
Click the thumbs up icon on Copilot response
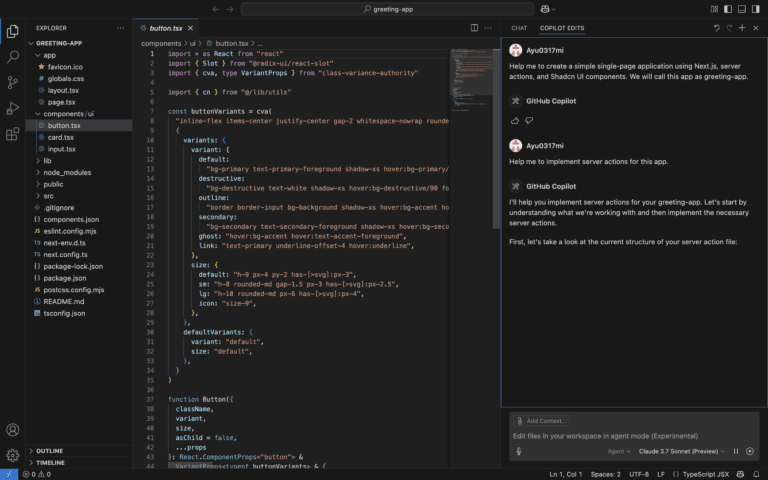[515, 120]
